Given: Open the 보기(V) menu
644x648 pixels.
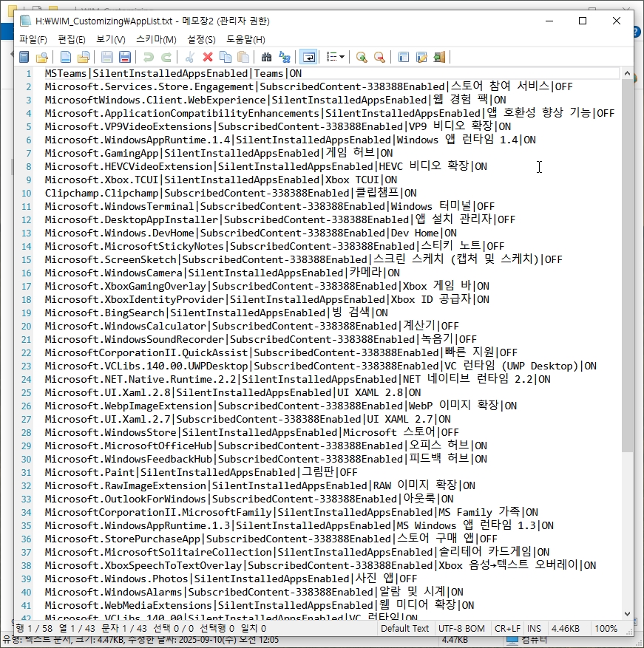Looking at the screenshot, I should pos(110,39).
